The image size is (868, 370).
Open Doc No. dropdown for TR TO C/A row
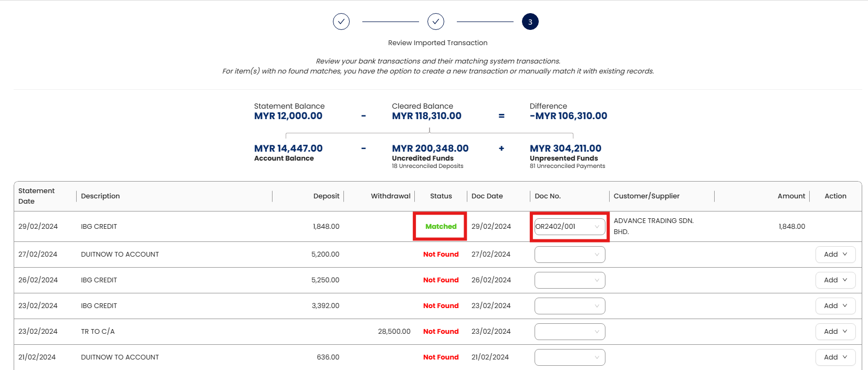point(570,332)
